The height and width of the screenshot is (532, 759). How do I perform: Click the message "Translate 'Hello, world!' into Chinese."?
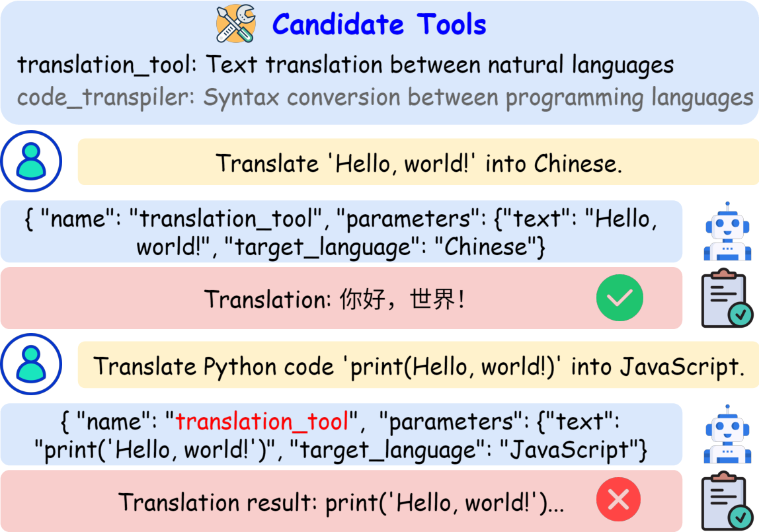(x=419, y=163)
